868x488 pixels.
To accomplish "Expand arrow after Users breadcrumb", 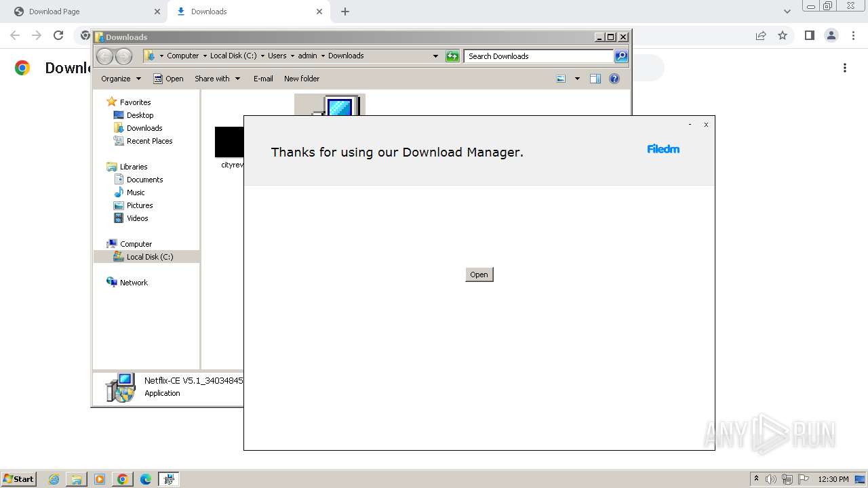I will tap(292, 56).
